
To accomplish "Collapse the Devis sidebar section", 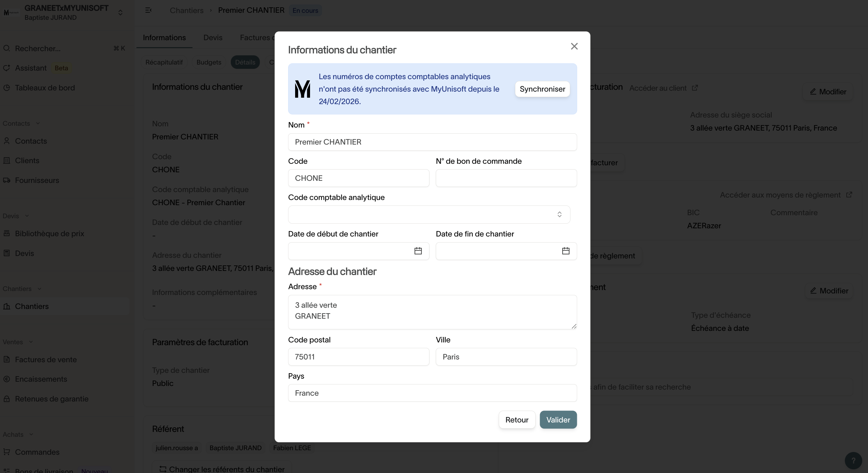I will click(27, 216).
